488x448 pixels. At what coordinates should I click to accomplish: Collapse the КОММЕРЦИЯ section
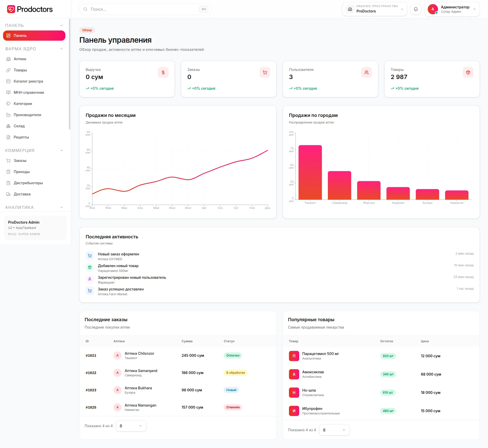point(34,150)
